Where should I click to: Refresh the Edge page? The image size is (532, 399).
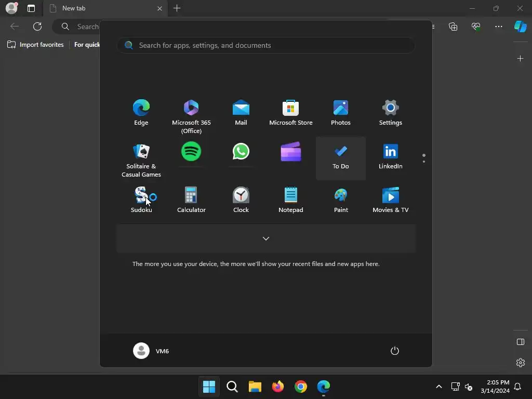click(37, 26)
